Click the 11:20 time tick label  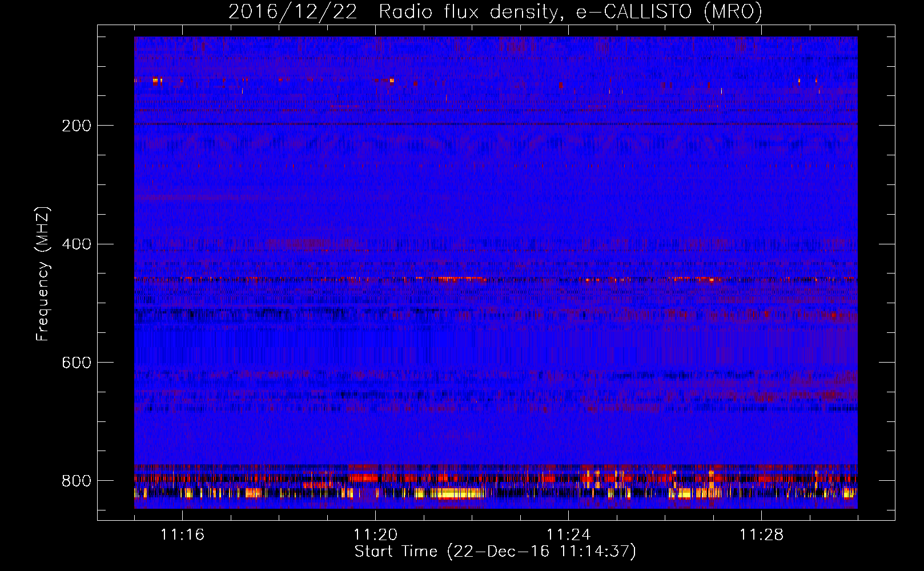[x=376, y=535]
